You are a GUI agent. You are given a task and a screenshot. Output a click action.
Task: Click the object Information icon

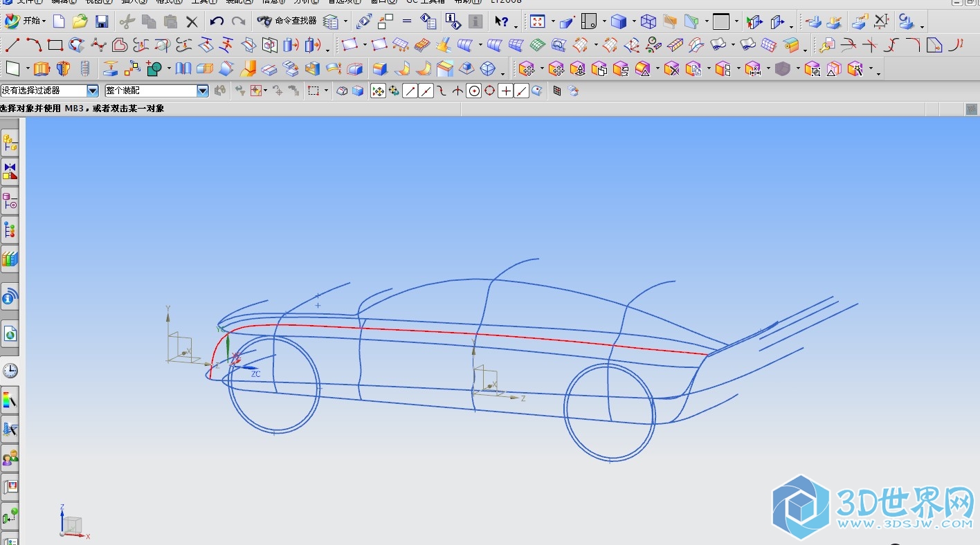click(x=453, y=21)
